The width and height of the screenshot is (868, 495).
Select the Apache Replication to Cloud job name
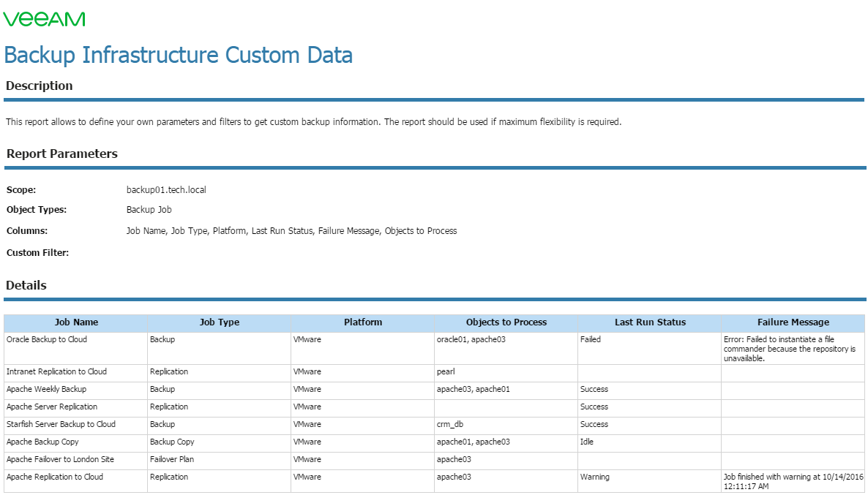click(x=55, y=477)
